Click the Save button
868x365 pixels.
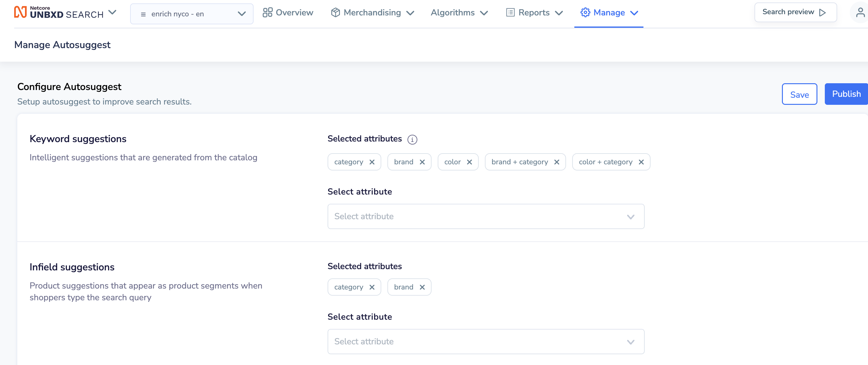pyautogui.click(x=799, y=94)
